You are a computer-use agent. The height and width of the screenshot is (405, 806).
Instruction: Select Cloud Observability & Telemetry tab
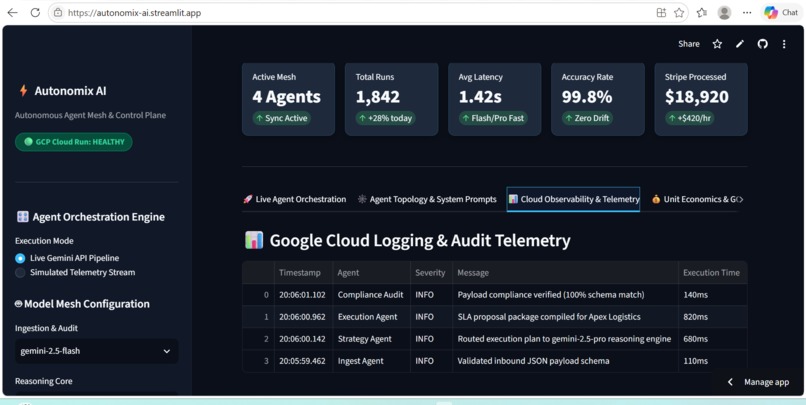tap(574, 199)
